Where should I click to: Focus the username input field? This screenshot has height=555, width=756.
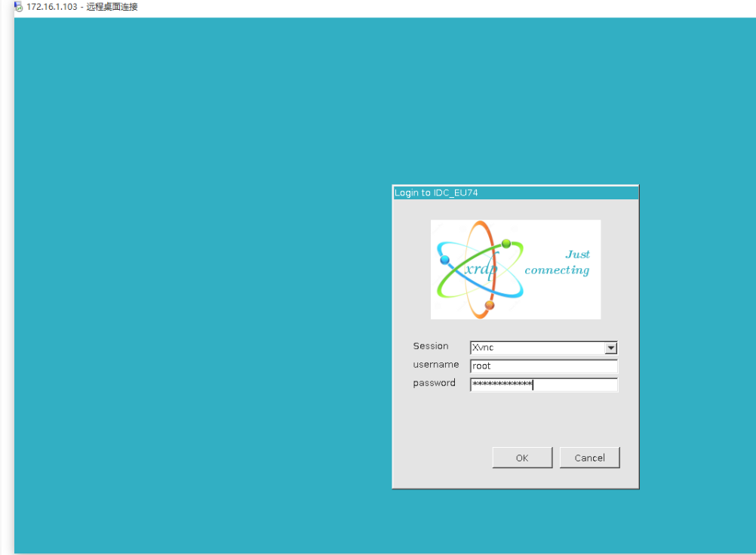[x=543, y=365]
